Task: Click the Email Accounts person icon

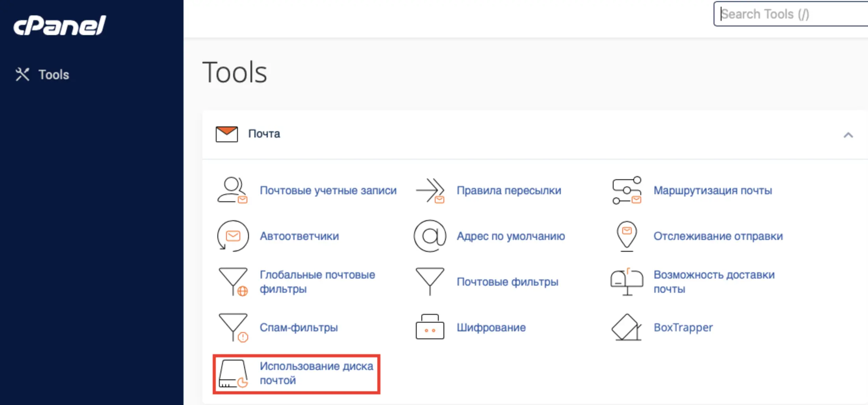Action: (x=232, y=190)
